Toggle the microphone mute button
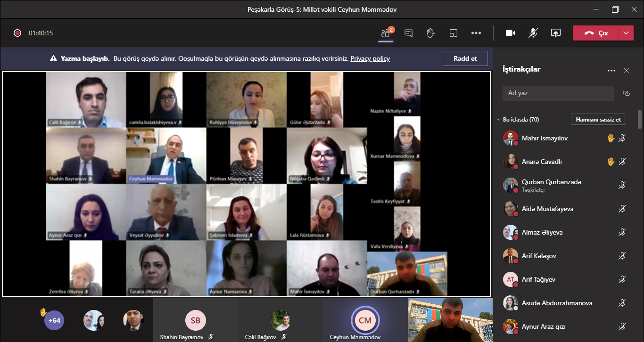Screen dimensions: 644x342 [x=533, y=33]
